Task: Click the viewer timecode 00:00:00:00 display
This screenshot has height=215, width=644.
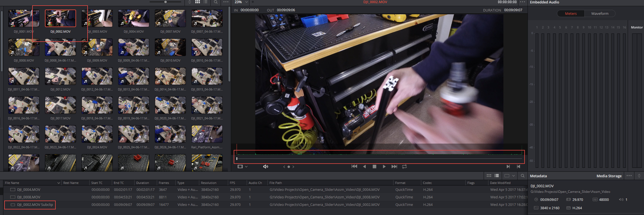Action: pyautogui.click(x=507, y=2)
